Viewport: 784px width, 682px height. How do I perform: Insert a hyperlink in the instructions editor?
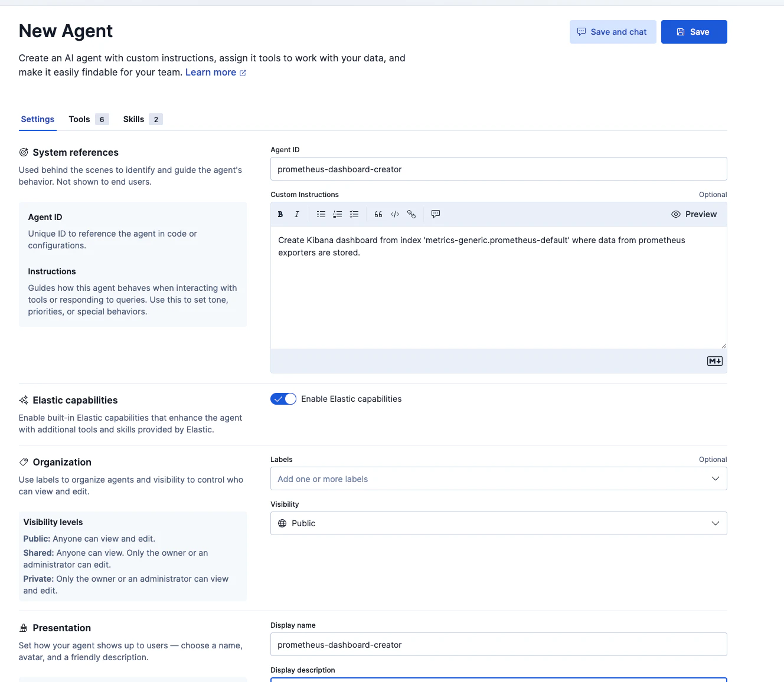click(x=411, y=214)
